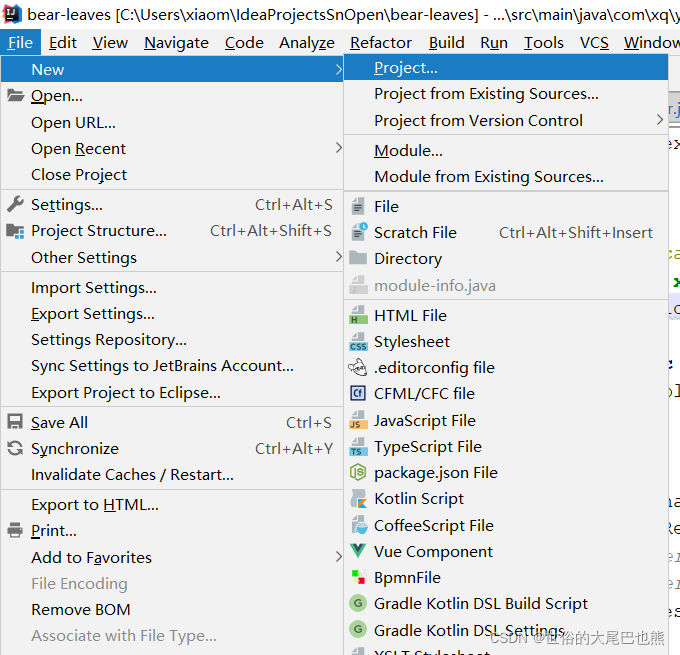Select the CoffeeScript File icon
680x655 pixels.
click(x=358, y=525)
